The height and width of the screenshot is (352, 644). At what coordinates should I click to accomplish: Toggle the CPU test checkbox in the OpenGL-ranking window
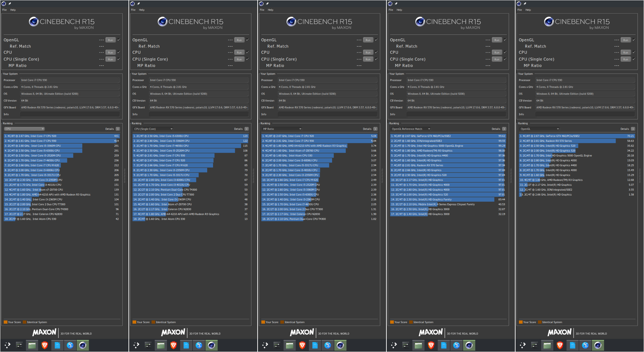[634, 52]
